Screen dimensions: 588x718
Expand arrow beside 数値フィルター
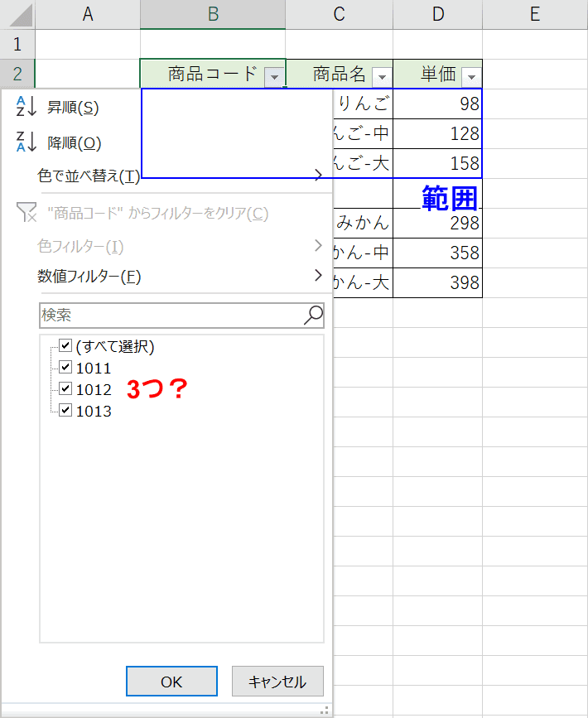click(318, 275)
